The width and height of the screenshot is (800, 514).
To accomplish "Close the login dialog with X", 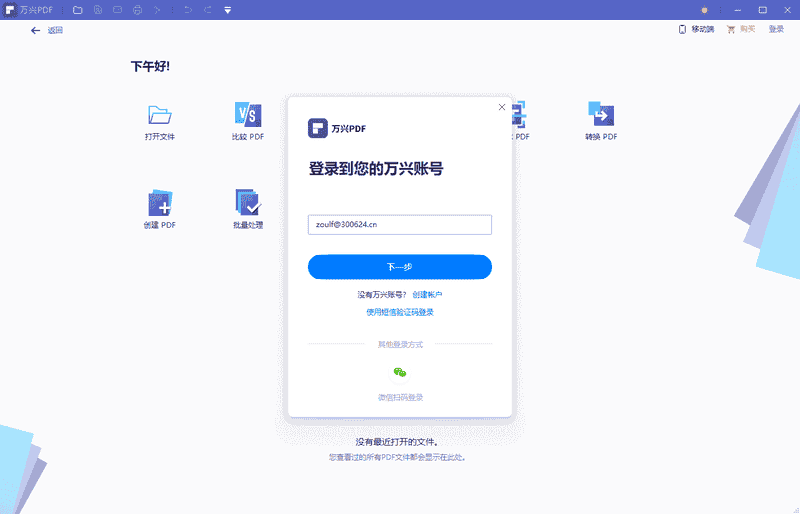I will pyautogui.click(x=502, y=107).
